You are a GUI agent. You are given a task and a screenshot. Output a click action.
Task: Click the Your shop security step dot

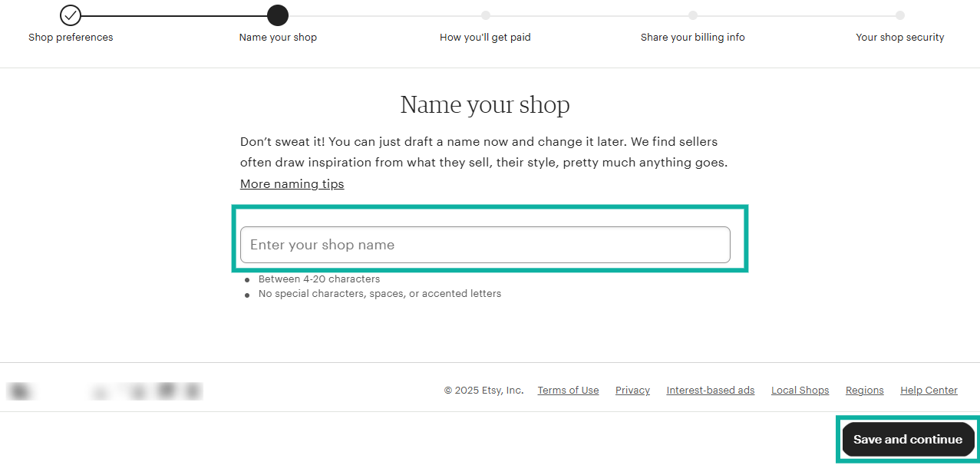899,15
